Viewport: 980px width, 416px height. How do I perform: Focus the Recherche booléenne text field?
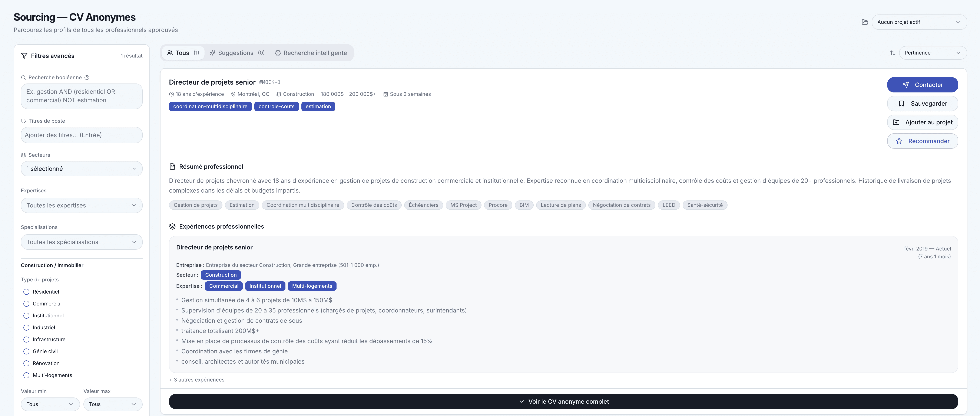pyautogui.click(x=81, y=96)
